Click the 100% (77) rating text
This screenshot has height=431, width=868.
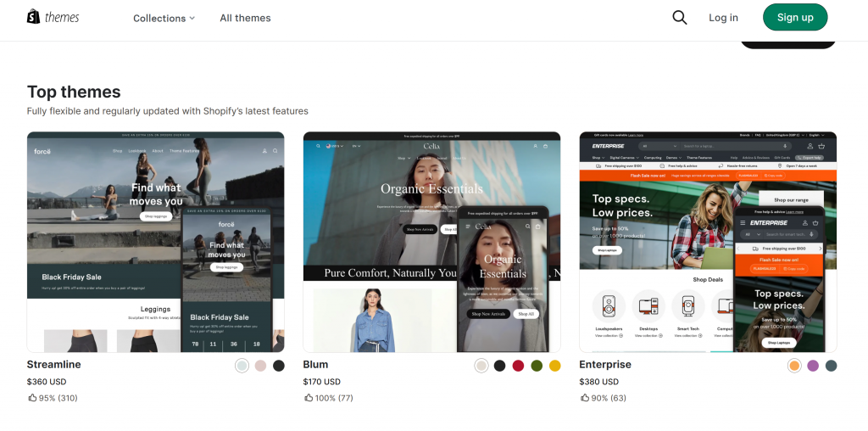tap(334, 398)
